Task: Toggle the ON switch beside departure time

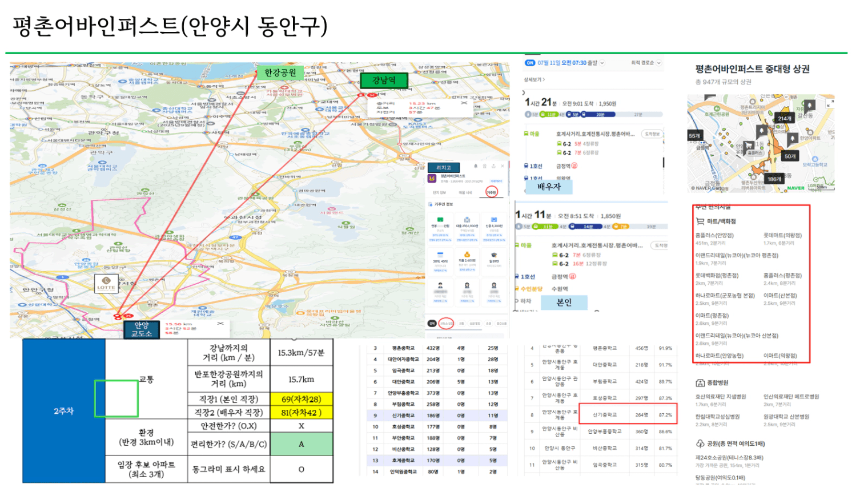Action: coord(530,63)
